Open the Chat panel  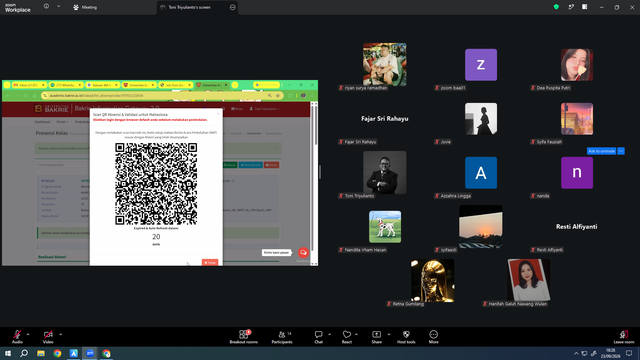318,337
